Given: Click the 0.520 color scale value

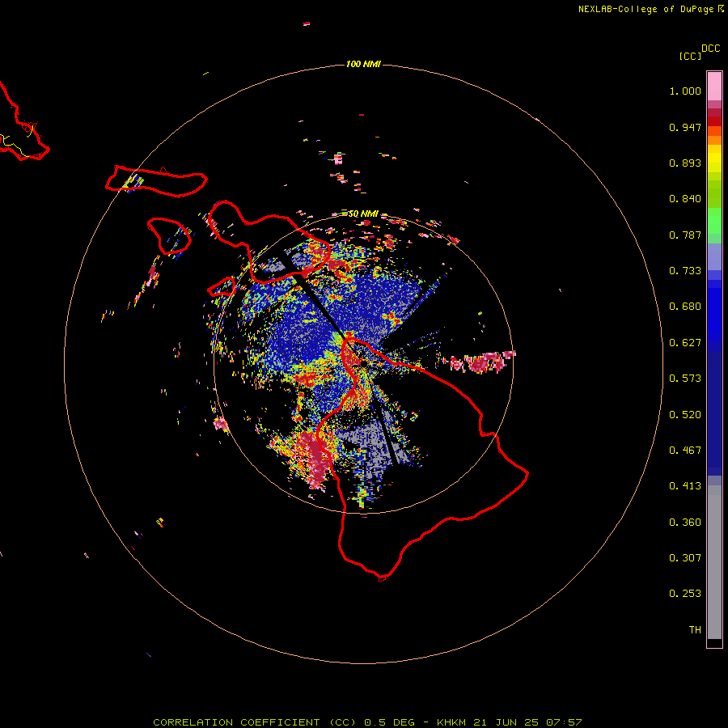Looking at the screenshot, I should 685,415.
